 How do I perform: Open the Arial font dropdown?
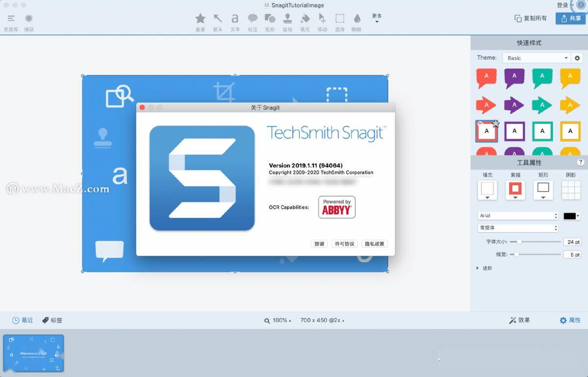point(518,215)
